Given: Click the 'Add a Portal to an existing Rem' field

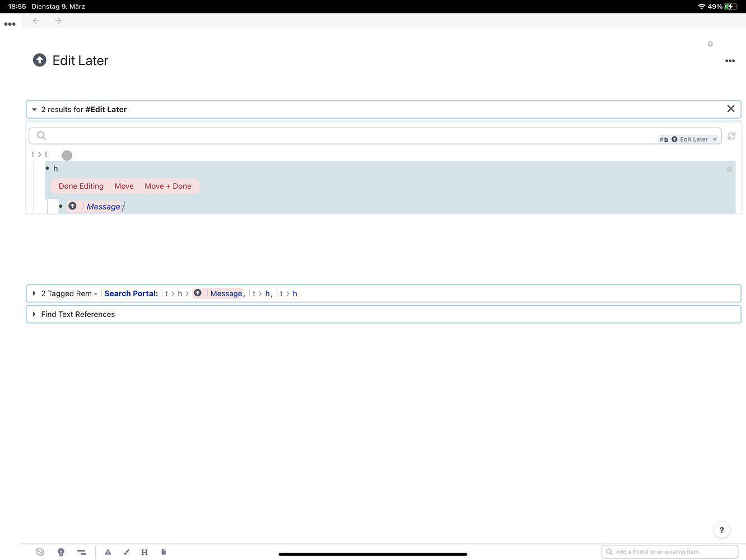Looking at the screenshot, I should tap(670, 552).
